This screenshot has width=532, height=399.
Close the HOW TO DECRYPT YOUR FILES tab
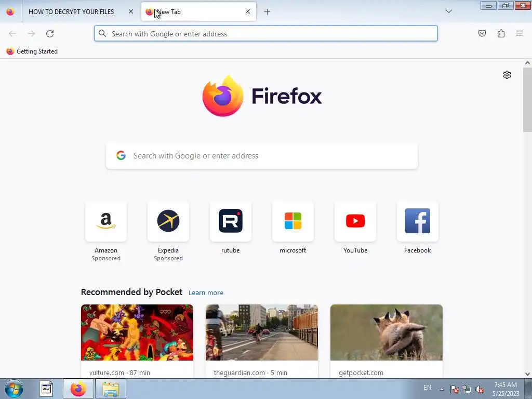(x=130, y=11)
